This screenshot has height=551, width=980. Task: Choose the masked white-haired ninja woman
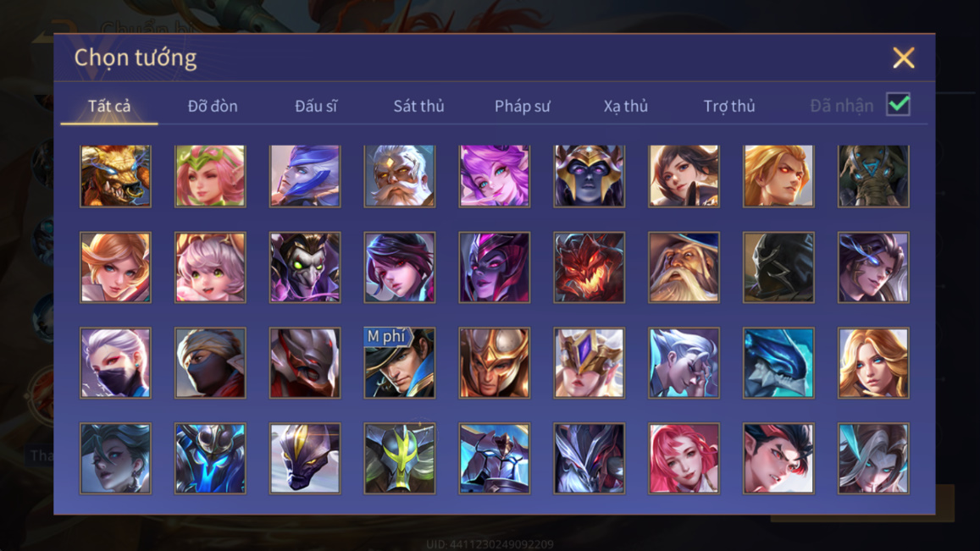pos(116,363)
